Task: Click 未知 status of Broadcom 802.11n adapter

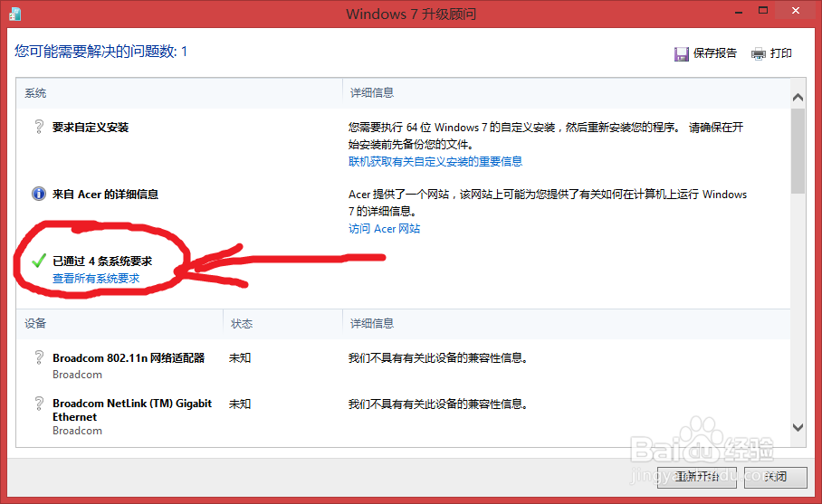Action: tap(240, 357)
